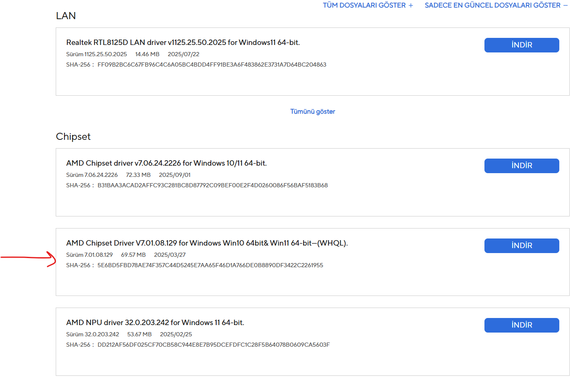Image resolution: width=588 pixels, height=390 pixels.
Task: Click version text Sürüm 1125.25.50.2025
Action: [96, 54]
